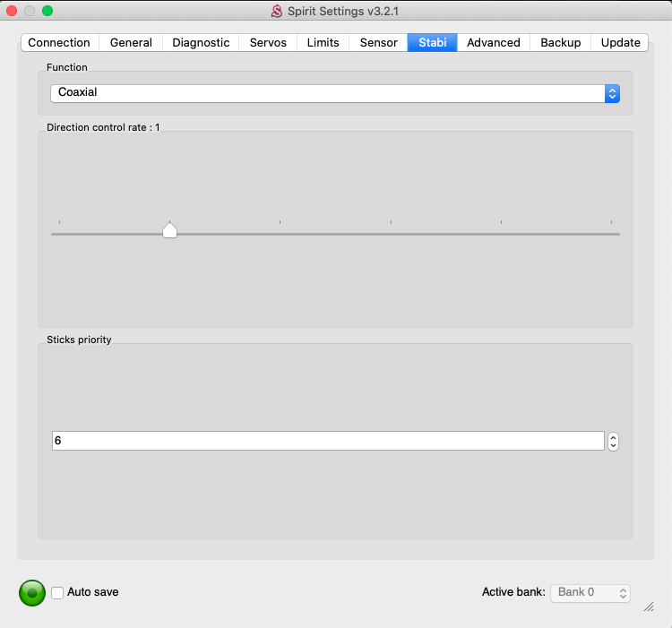Screen dimensions: 672x628
Task: Open the Advanced tab
Action: coord(493,42)
